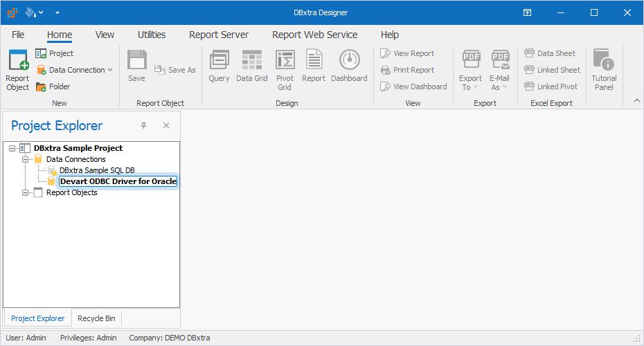Switch to the Utilities tab
Image resolution: width=644 pixels, height=346 pixels.
(x=152, y=35)
